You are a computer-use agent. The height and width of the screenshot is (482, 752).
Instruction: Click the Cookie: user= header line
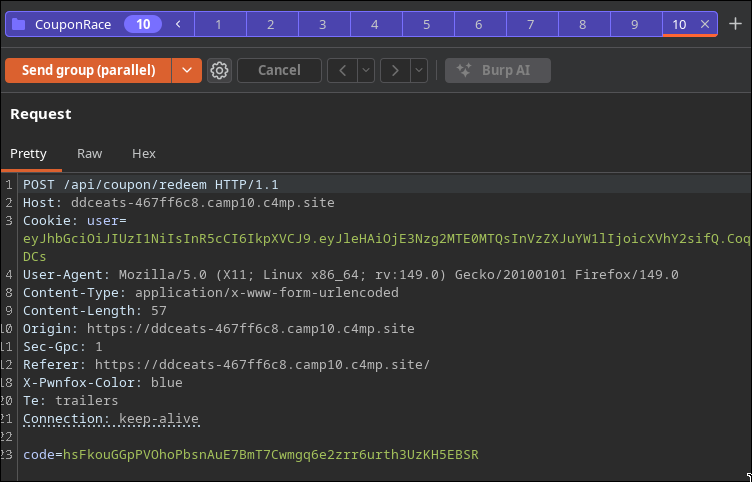click(x=75, y=221)
